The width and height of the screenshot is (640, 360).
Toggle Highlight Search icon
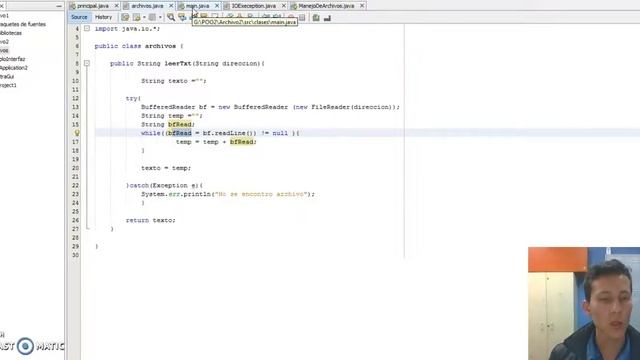point(204,17)
